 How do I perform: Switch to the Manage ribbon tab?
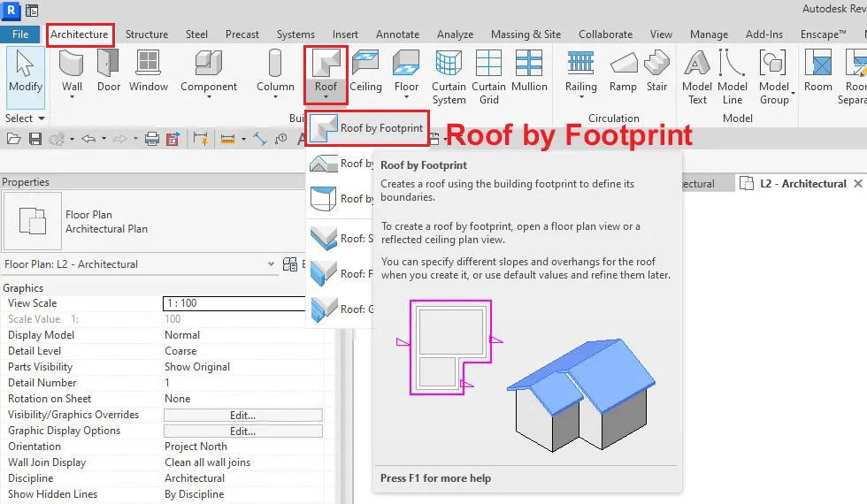(709, 34)
